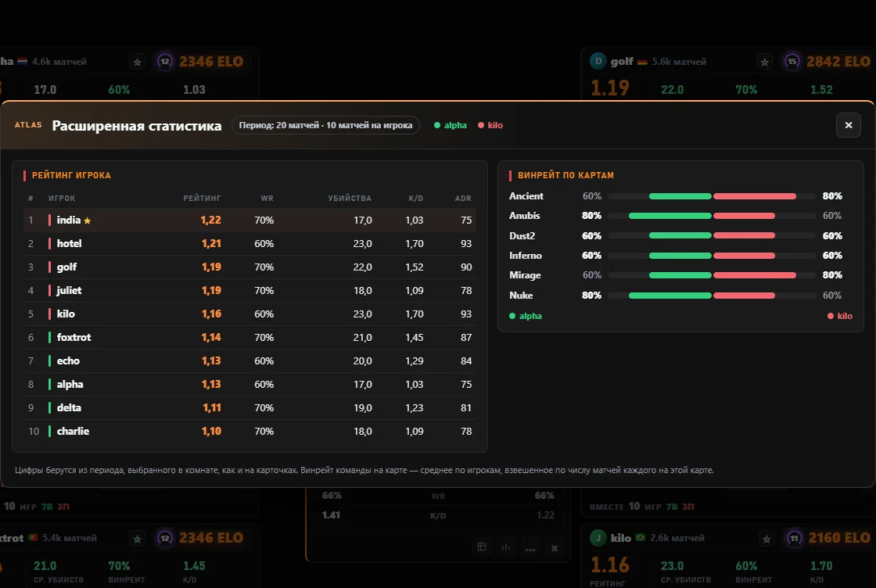Click the K/D column header in the table
The height and width of the screenshot is (588, 876).
[415, 199]
